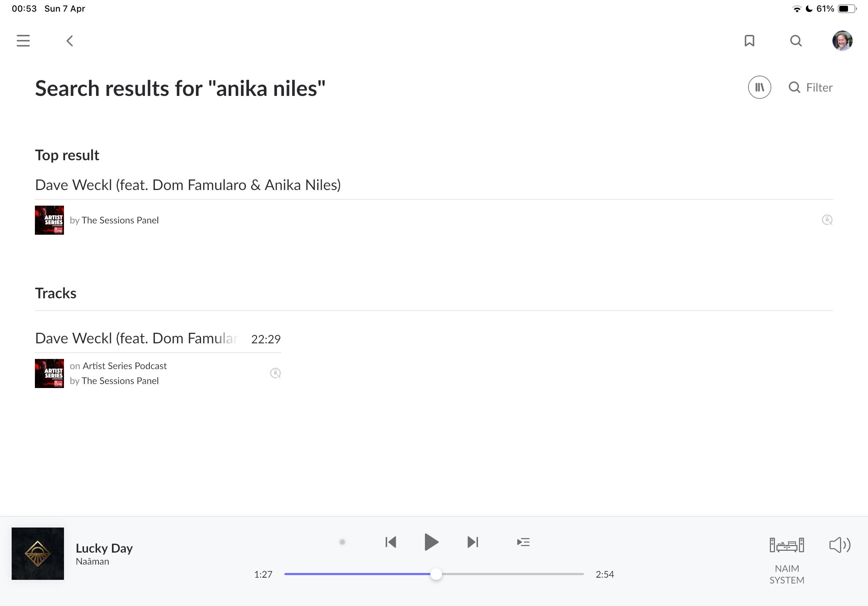Open the hamburger navigation menu
This screenshot has height=606, width=868.
point(23,41)
